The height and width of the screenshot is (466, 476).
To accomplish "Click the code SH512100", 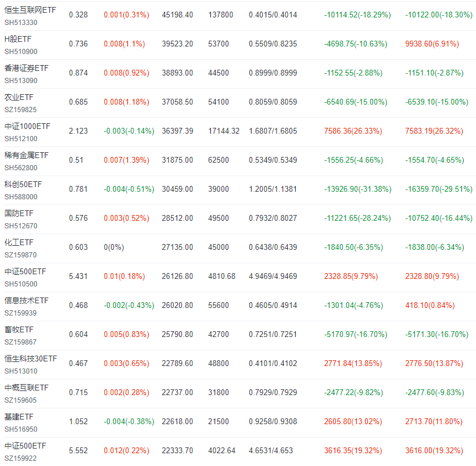I will (x=21, y=139).
